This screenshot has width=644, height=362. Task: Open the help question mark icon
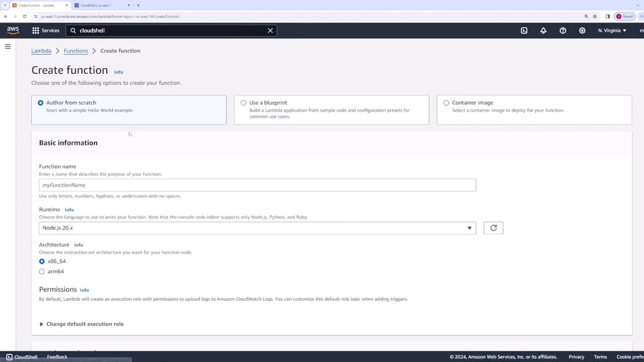(563, 31)
